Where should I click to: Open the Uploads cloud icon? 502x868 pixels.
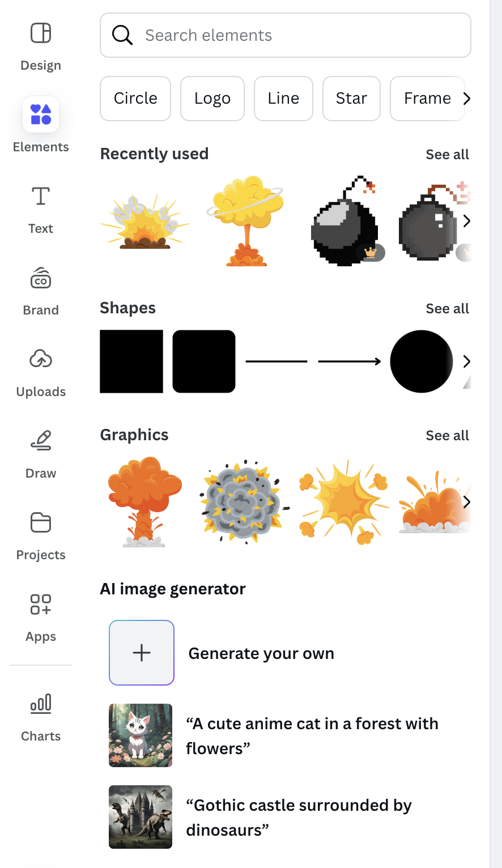(x=41, y=359)
